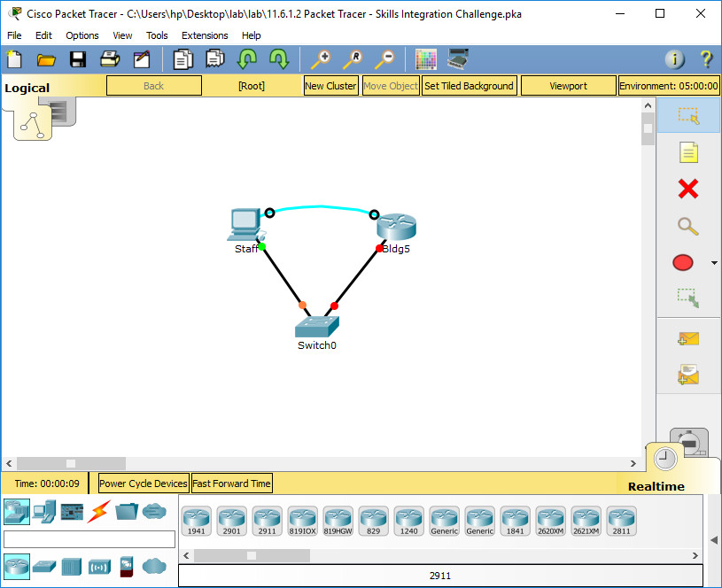Click the [Root] navigation button

tap(252, 86)
